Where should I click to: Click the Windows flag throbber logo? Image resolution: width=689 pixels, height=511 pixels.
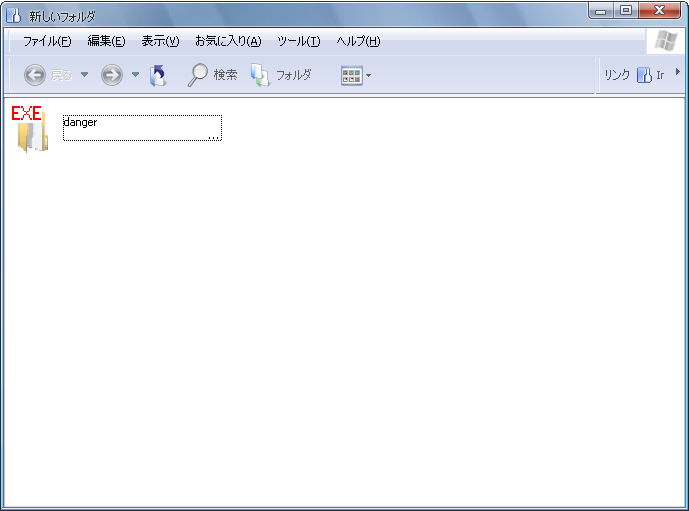coord(665,41)
